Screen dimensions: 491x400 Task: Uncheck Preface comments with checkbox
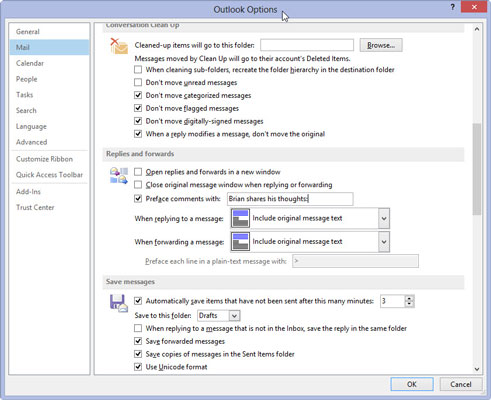[x=138, y=199]
